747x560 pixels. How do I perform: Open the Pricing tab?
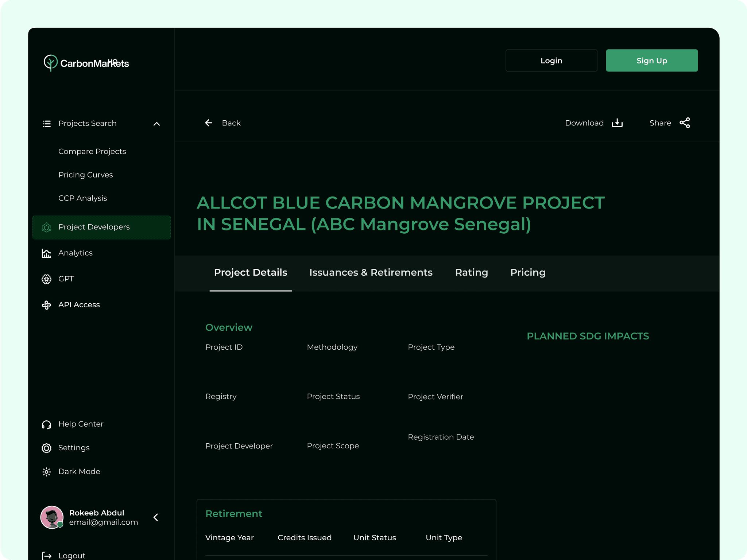pos(527,273)
